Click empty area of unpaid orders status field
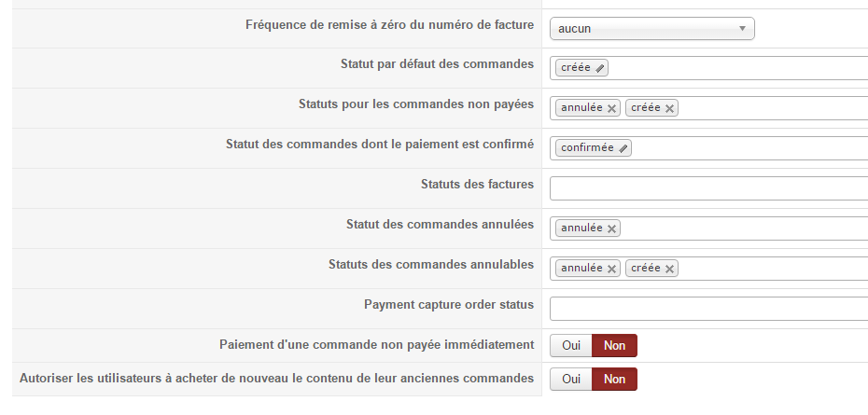The image size is (868, 415). [775, 108]
